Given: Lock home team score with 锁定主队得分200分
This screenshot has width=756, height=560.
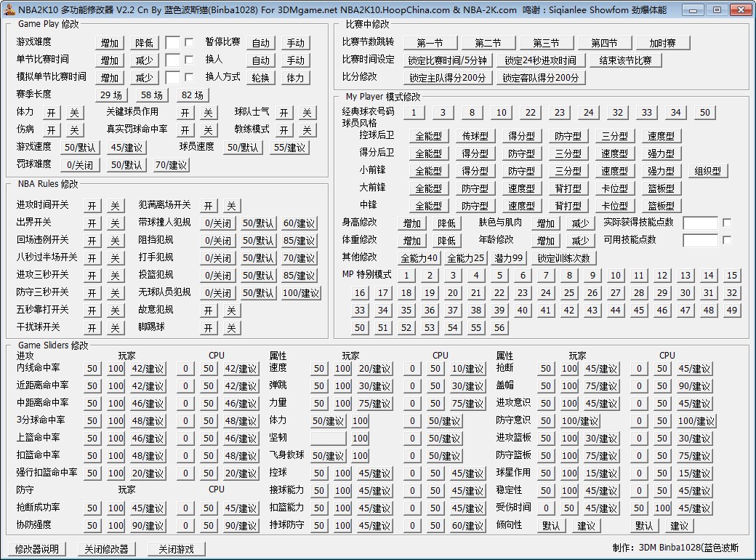Looking at the screenshot, I should (447, 78).
